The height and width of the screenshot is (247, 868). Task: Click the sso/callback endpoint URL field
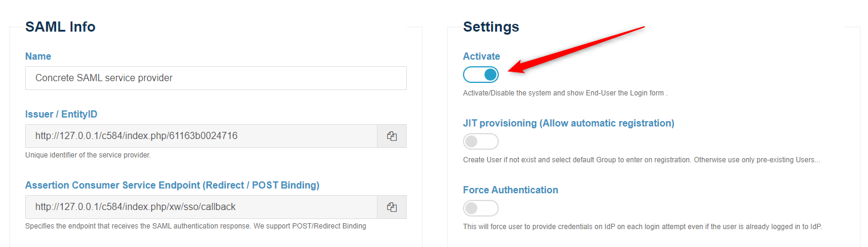(x=201, y=207)
